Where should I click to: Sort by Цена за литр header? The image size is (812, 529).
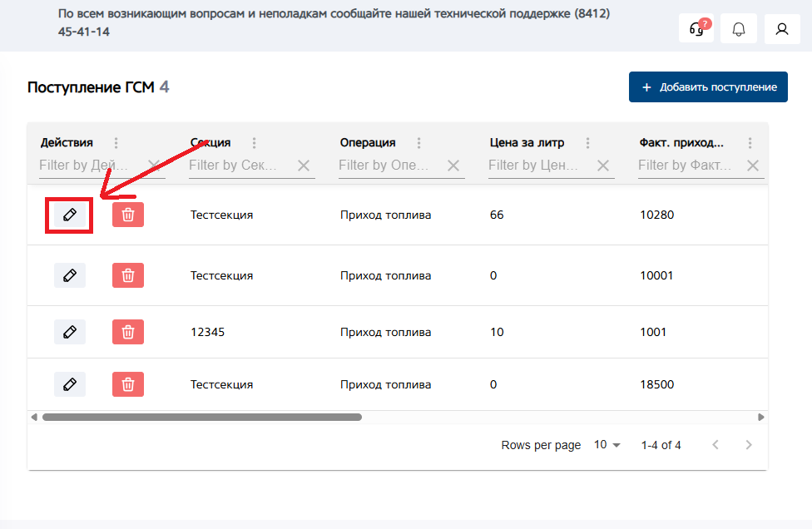(x=527, y=142)
